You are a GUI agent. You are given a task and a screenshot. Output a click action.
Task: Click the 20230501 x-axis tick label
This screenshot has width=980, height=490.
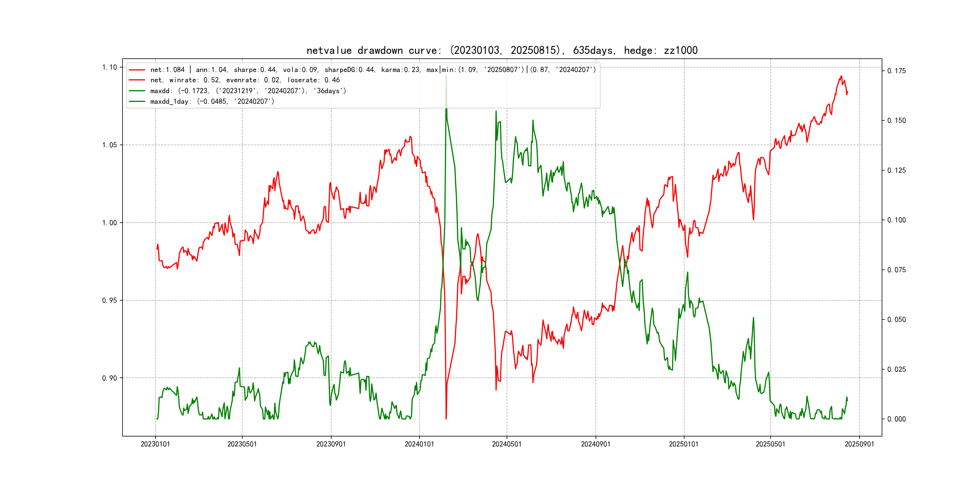coord(242,444)
